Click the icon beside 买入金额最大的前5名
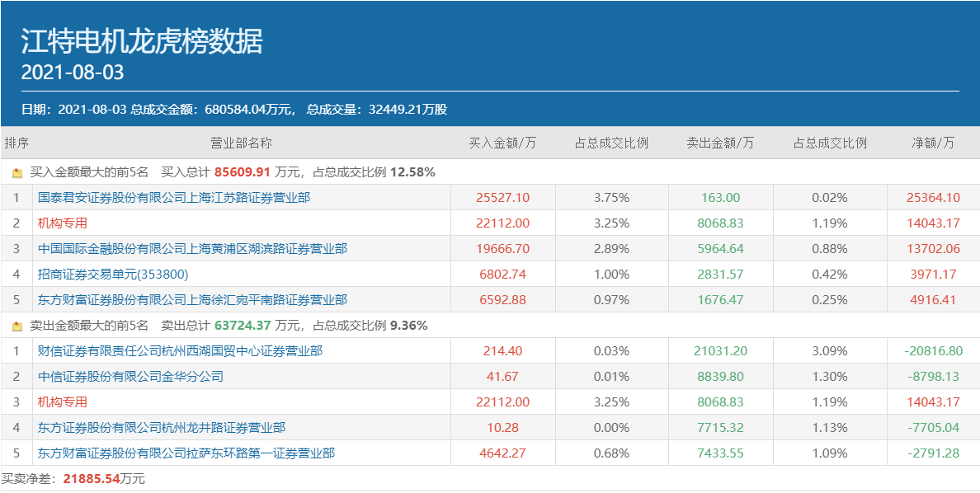Image resolution: width=980 pixels, height=493 pixels. (17, 173)
